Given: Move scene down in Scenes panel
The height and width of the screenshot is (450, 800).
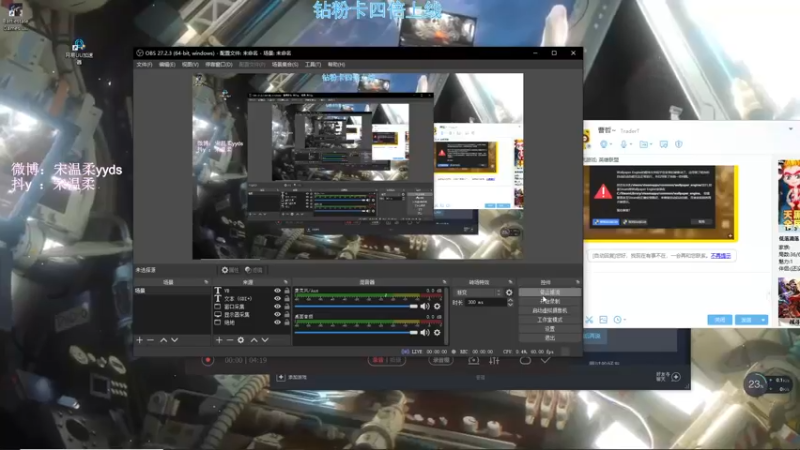Looking at the screenshot, I should 174,340.
